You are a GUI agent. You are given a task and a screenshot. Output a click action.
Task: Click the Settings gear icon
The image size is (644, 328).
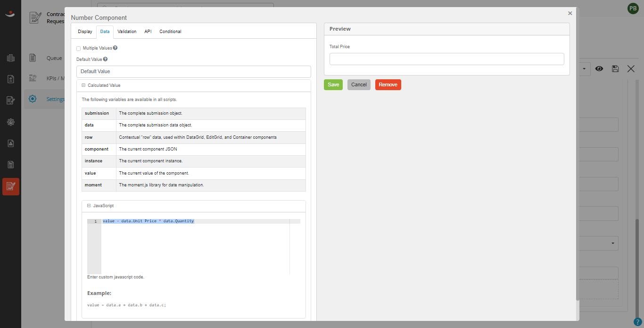(33, 99)
